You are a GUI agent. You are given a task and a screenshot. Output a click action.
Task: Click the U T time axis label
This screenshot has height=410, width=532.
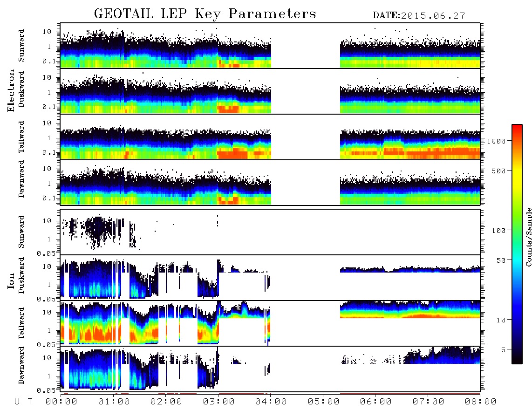pyautogui.click(x=23, y=402)
